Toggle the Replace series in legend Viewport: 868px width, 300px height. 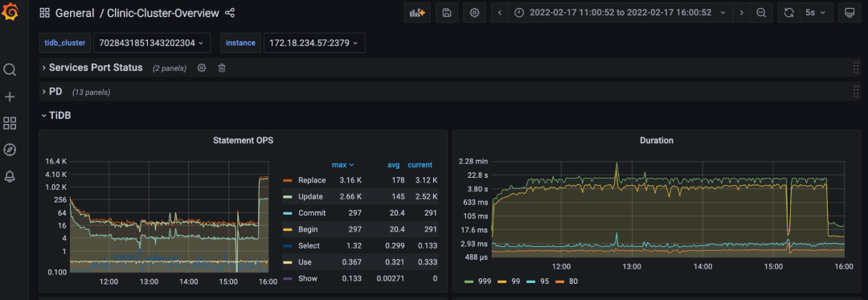[312, 180]
